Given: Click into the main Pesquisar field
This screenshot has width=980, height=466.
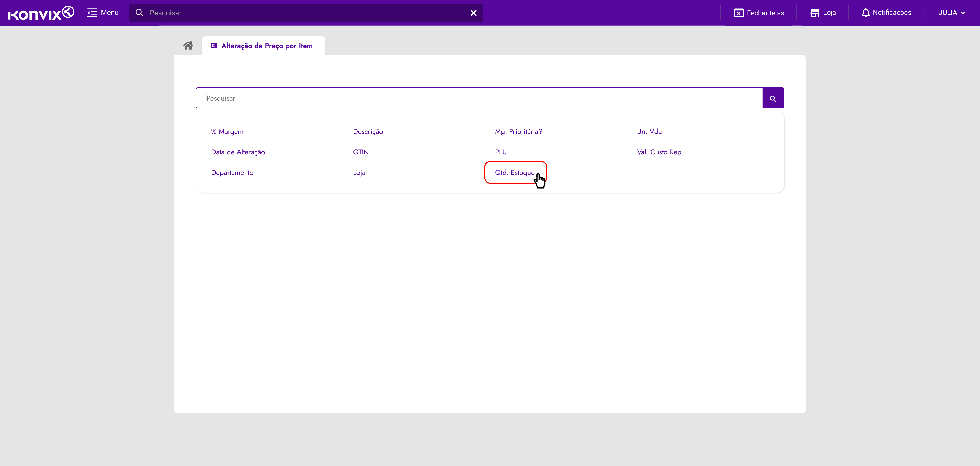Looking at the screenshot, I should (479, 98).
